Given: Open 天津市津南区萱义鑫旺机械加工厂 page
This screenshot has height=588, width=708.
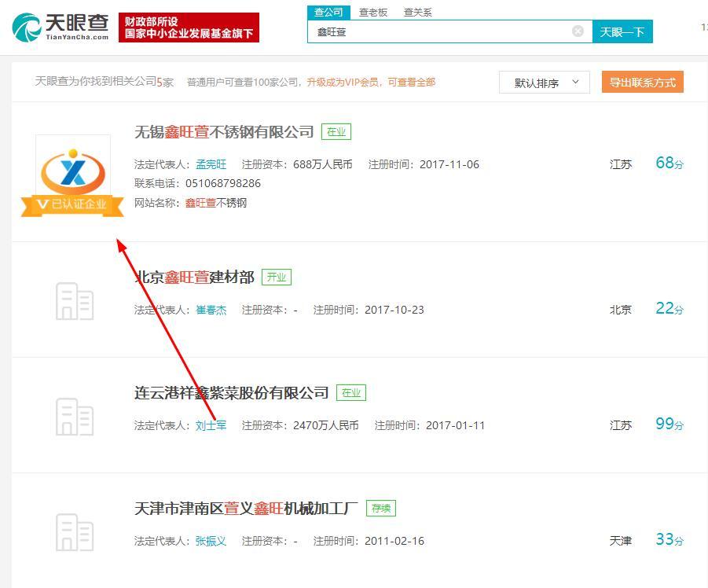Looking at the screenshot, I should click(246, 509).
